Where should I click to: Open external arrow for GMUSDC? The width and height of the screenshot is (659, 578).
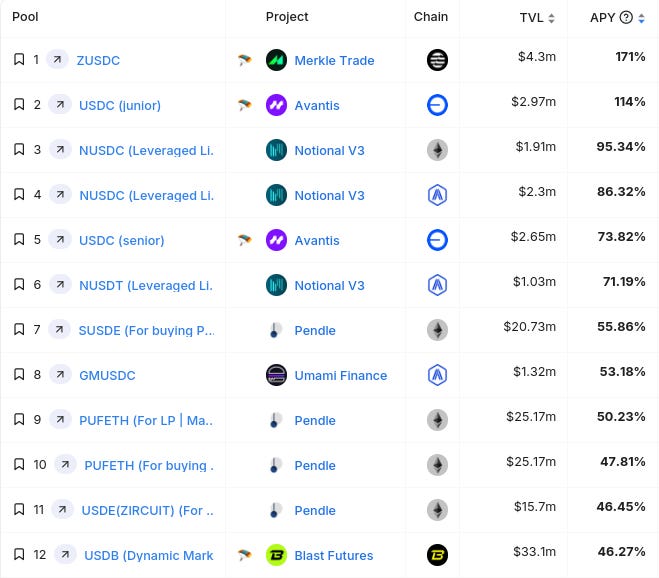pos(60,374)
